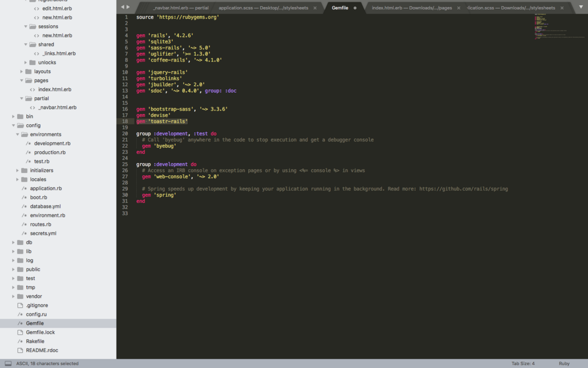Click the Tab Size: 4 setting

(x=523, y=363)
